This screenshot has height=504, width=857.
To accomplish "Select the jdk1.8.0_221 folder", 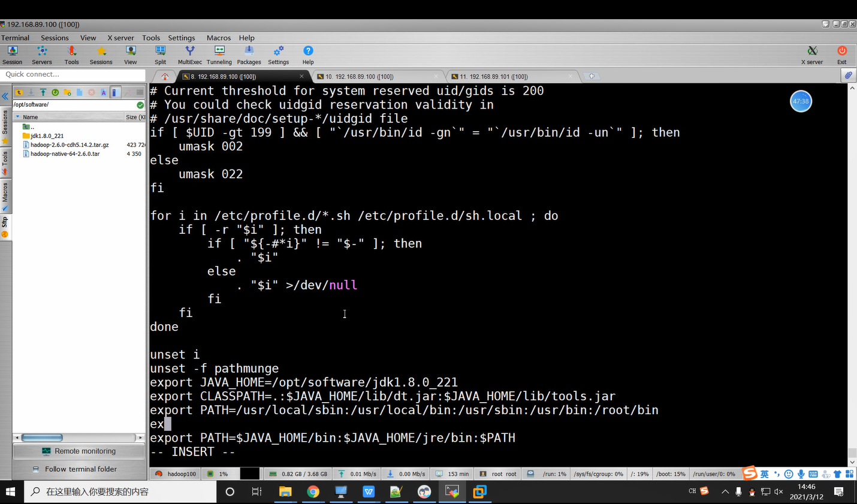I will pos(47,136).
